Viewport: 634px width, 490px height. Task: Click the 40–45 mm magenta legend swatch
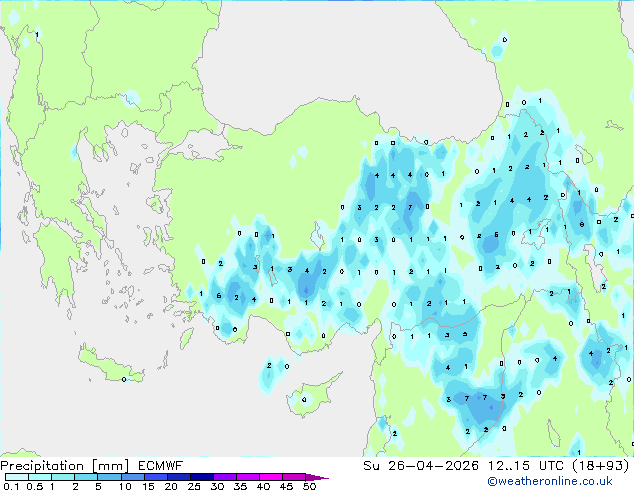(271, 477)
